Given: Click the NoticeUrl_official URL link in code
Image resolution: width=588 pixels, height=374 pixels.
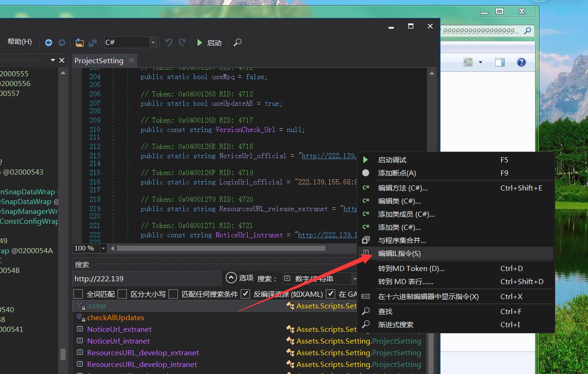Looking at the screenshot, I should pos(329,156).
